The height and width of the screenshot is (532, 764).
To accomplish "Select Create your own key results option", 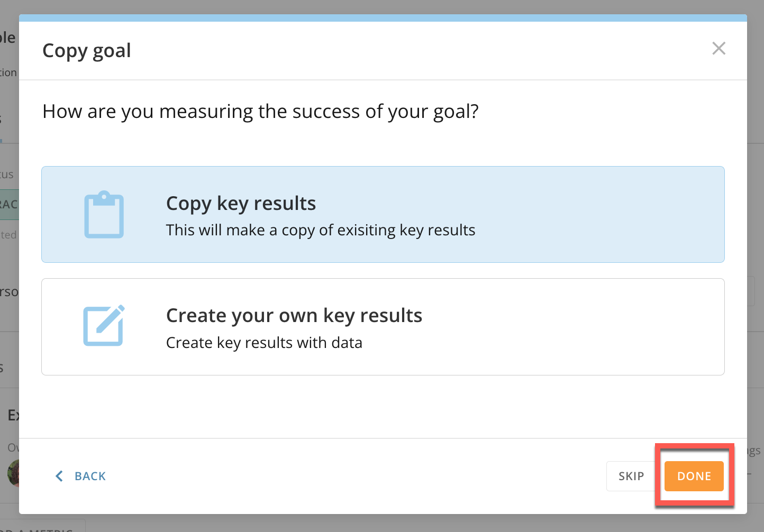I will click(x=383, y=327).
